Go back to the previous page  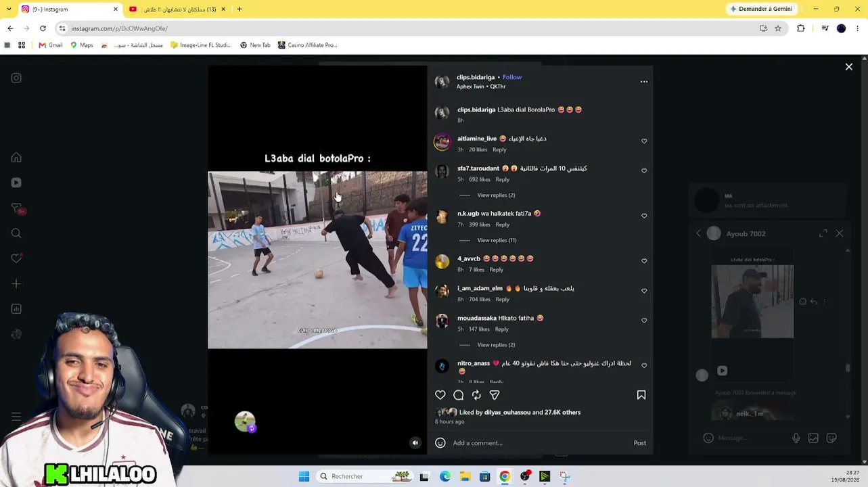pyautogui.click(x=10, y=28)
